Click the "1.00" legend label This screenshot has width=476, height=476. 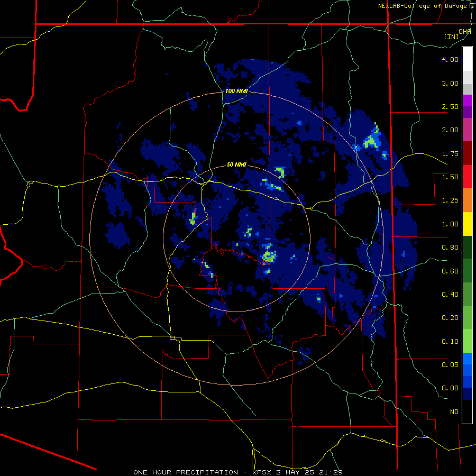[x=450, y=224]
